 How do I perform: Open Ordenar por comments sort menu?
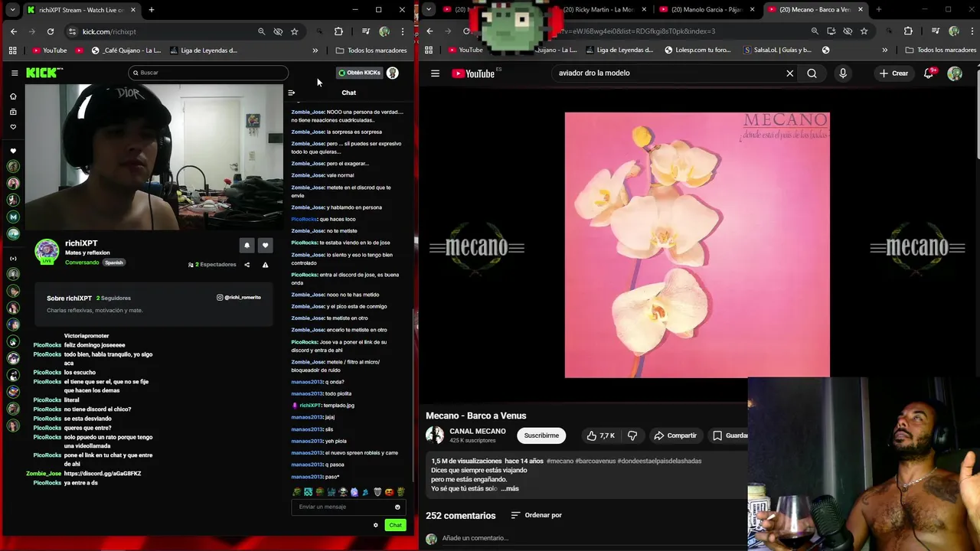(x=536, y=515)
